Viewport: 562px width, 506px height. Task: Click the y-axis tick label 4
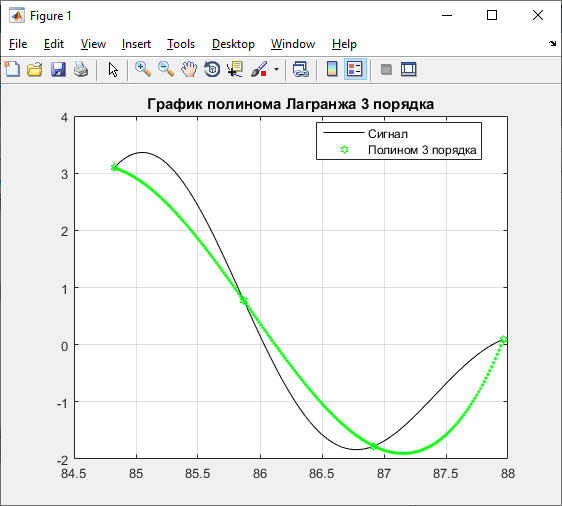64,117
